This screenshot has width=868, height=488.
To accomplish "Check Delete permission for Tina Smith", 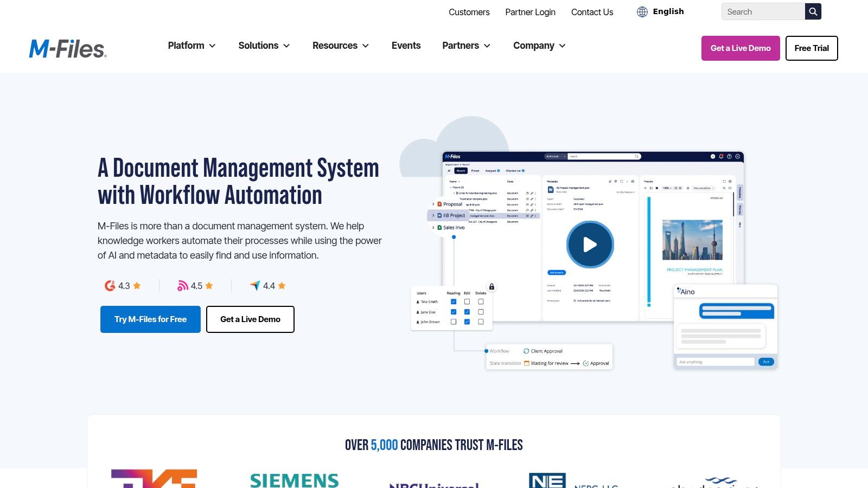I will (x=481, y=301).
